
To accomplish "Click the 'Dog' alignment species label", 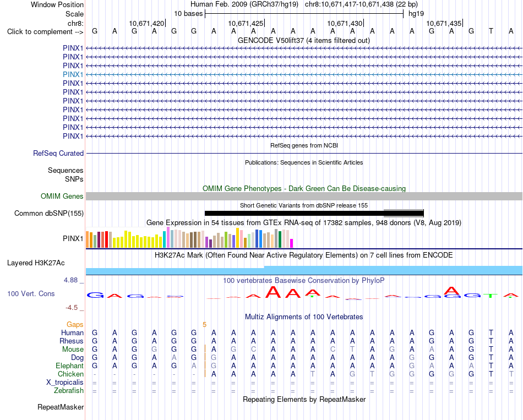I will [77, 358].
